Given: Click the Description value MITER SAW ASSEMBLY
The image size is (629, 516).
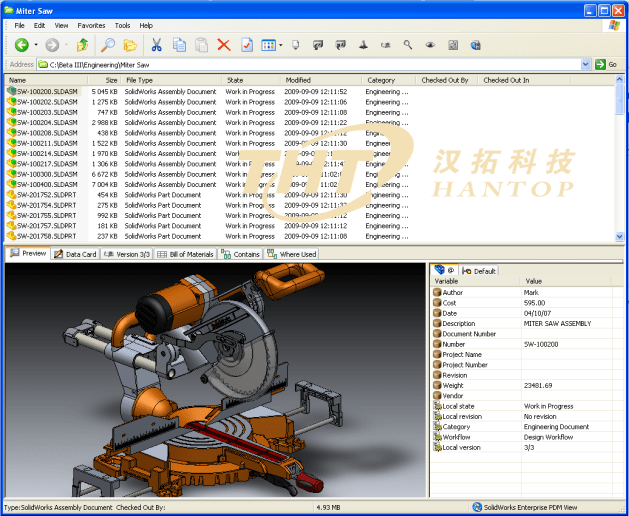Looking at the screenshot, I should pyautogui.click(x=557, y=323).
